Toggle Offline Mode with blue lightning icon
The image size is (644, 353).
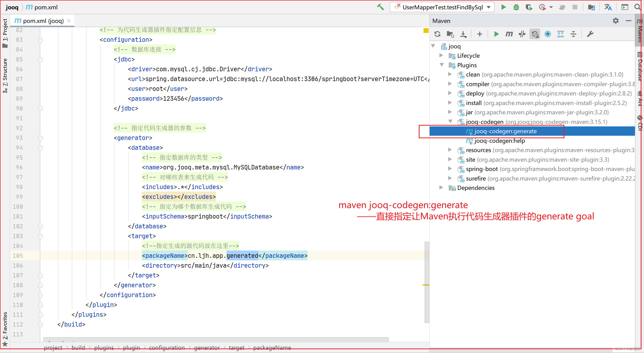[548, 34]
